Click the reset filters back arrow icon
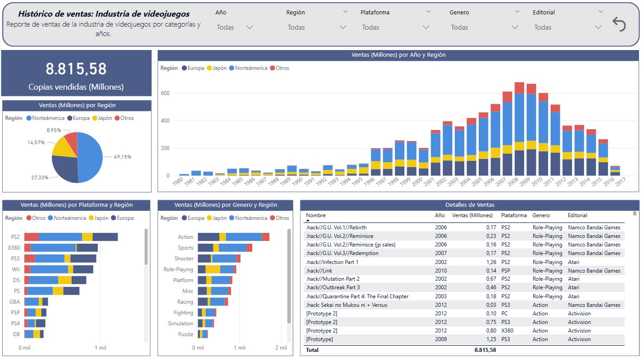Image resolution: width=644 pixels, height=360 pixels. tap(619, 24)
